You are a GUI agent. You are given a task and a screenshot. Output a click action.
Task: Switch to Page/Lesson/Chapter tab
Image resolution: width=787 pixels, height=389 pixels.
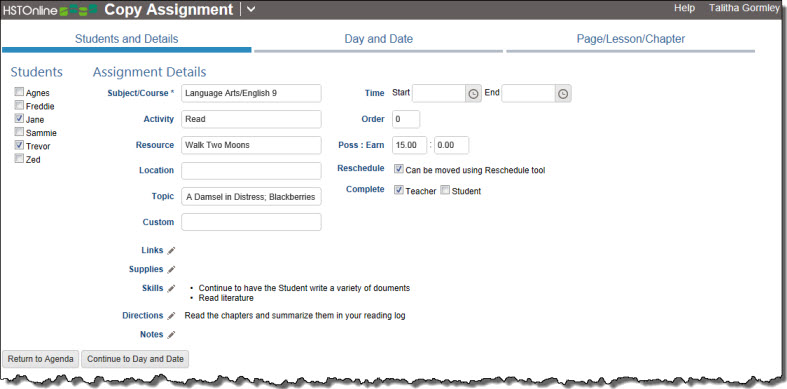(x=630, y=39)
